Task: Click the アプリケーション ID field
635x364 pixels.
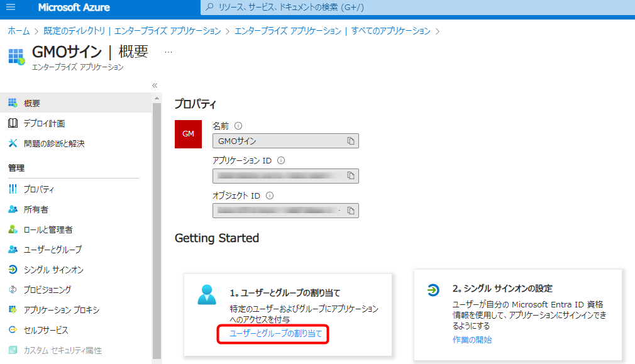Action: coord(285,176)
